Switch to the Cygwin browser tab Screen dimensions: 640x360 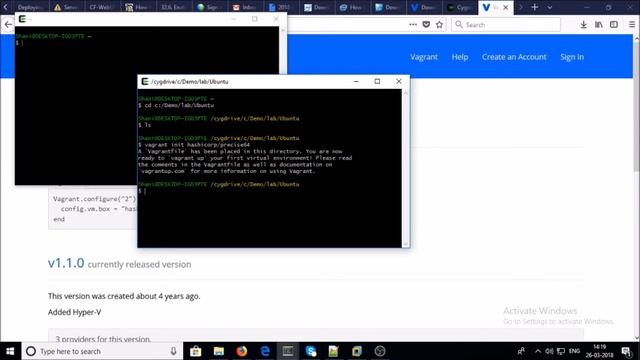point(460,7)
